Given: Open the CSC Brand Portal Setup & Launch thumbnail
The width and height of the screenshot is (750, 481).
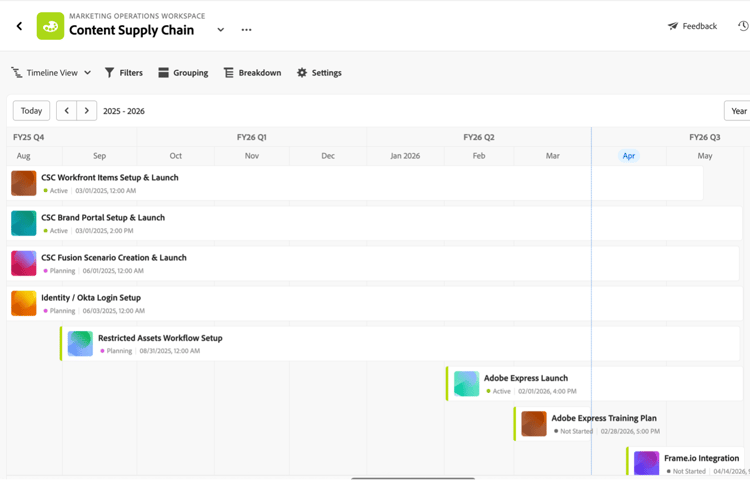Looking at the screenshot, I should tap(24, 223).
